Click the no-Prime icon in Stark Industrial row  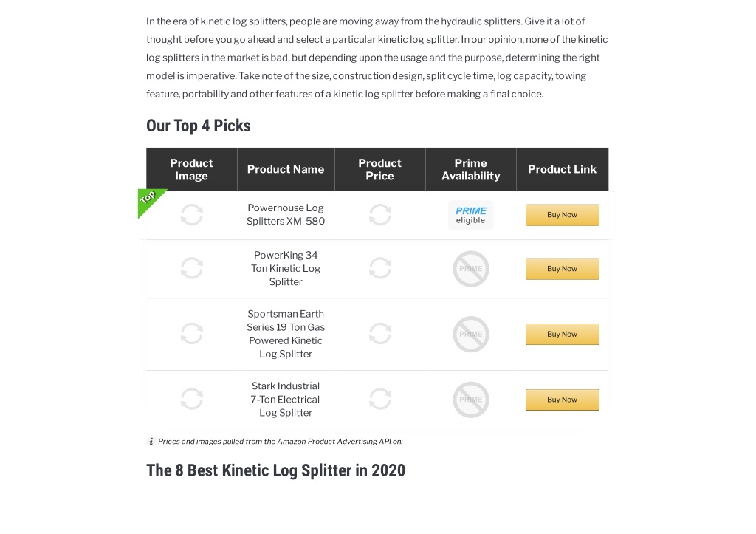pos(471,400)
